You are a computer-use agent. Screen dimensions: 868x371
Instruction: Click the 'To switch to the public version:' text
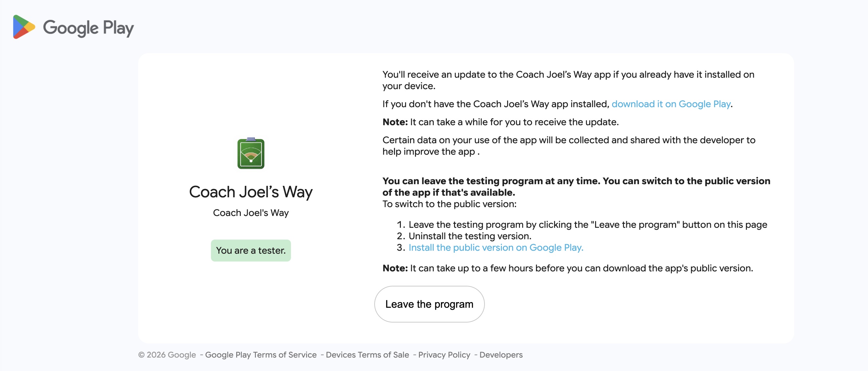click(x=449, y=204)
